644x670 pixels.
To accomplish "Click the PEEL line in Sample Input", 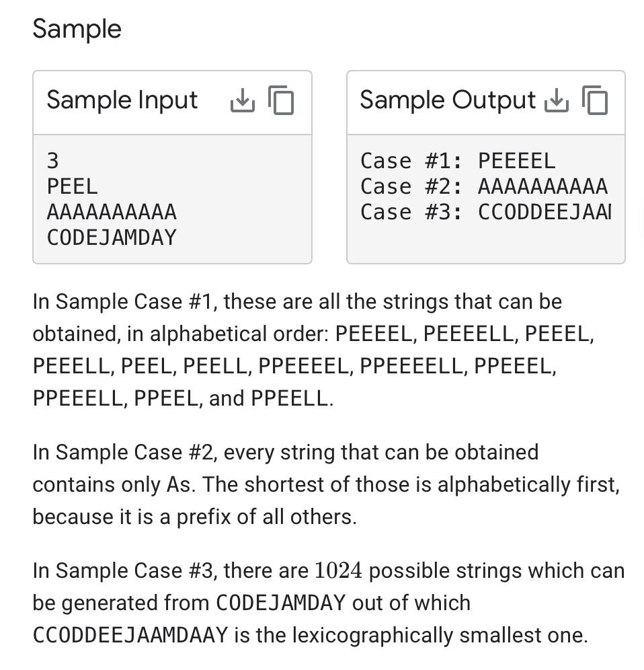I will click(x=70, y=186).
